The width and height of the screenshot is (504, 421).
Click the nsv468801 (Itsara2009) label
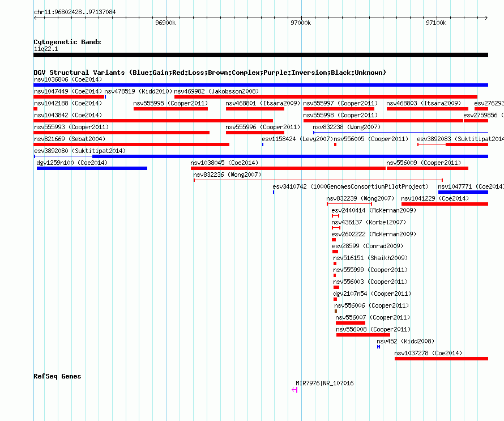[x=263, y=103]
